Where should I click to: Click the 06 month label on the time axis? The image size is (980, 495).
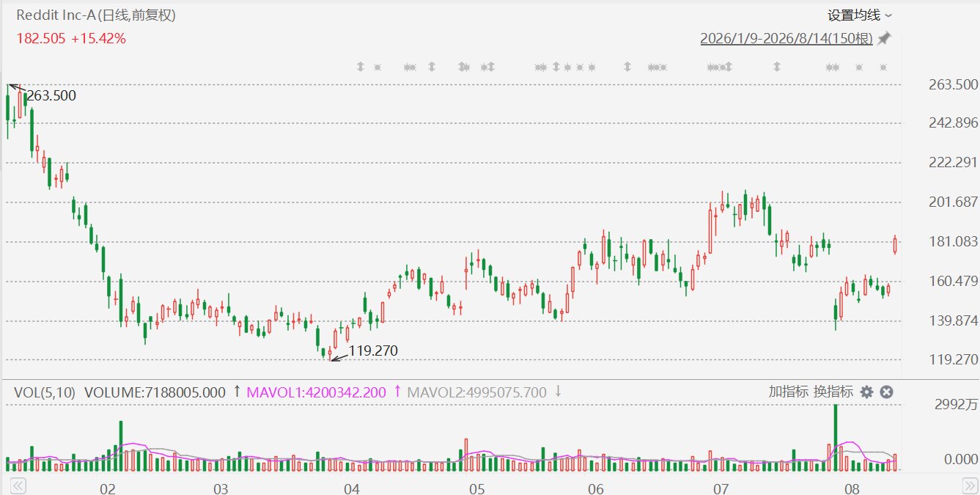point(595,489)
